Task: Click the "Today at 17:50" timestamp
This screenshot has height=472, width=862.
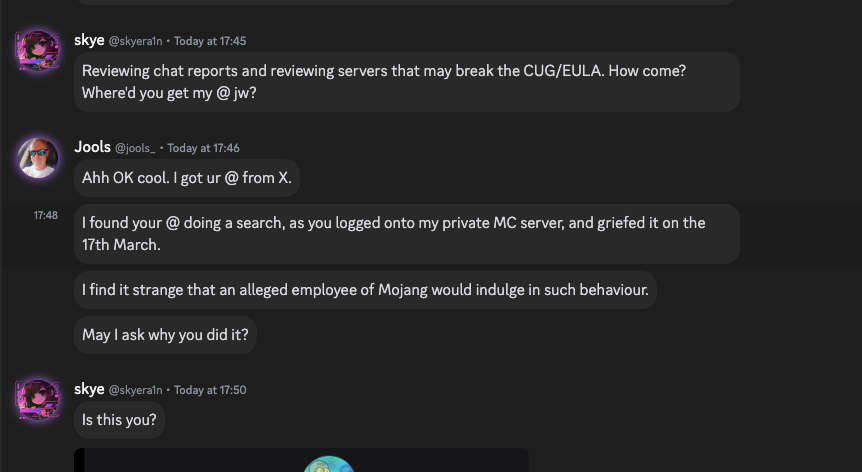Action: 210,390
